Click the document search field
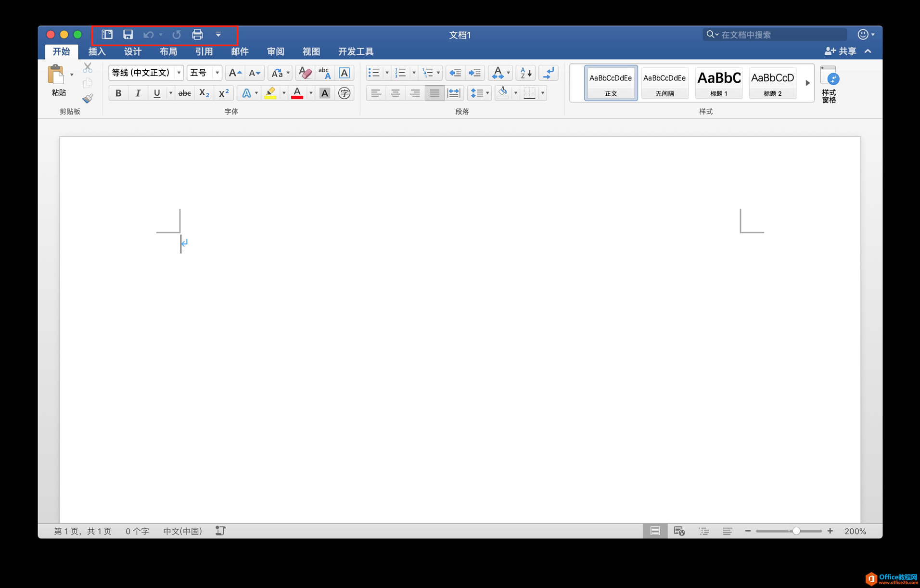The image size is (920, 588). pyautogui.click(x=779, y=35)
